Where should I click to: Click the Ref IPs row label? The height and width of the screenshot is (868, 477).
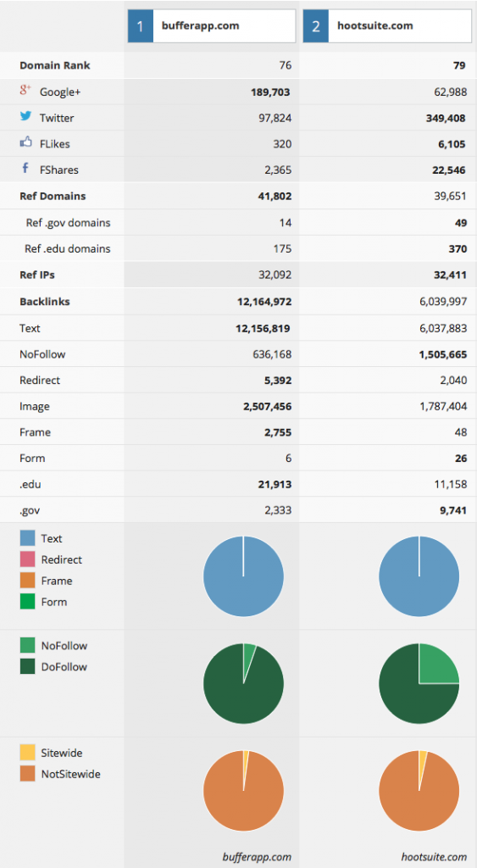37,275
